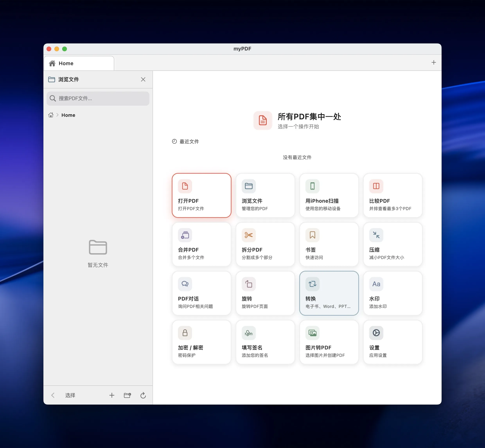Select the 合并PDF tool
Image resolution: width=485 pixels, height=448 pixels.
coord(201,244)
